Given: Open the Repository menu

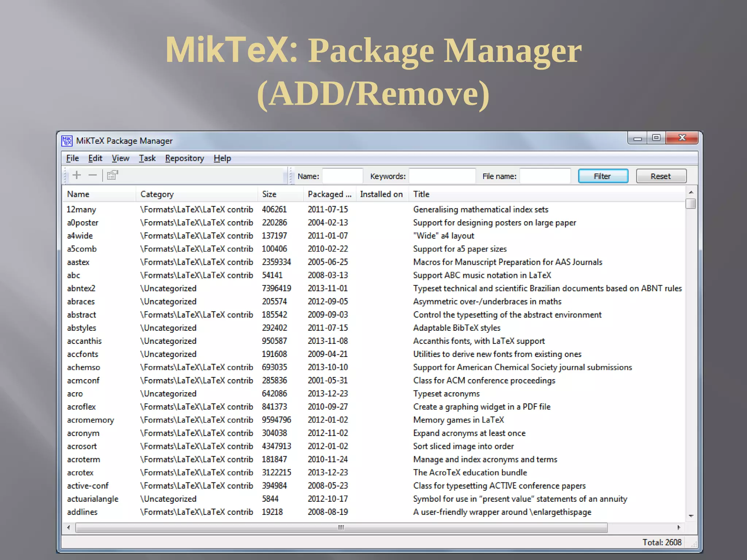Looking at the screenshot, I should pos(184,158).
